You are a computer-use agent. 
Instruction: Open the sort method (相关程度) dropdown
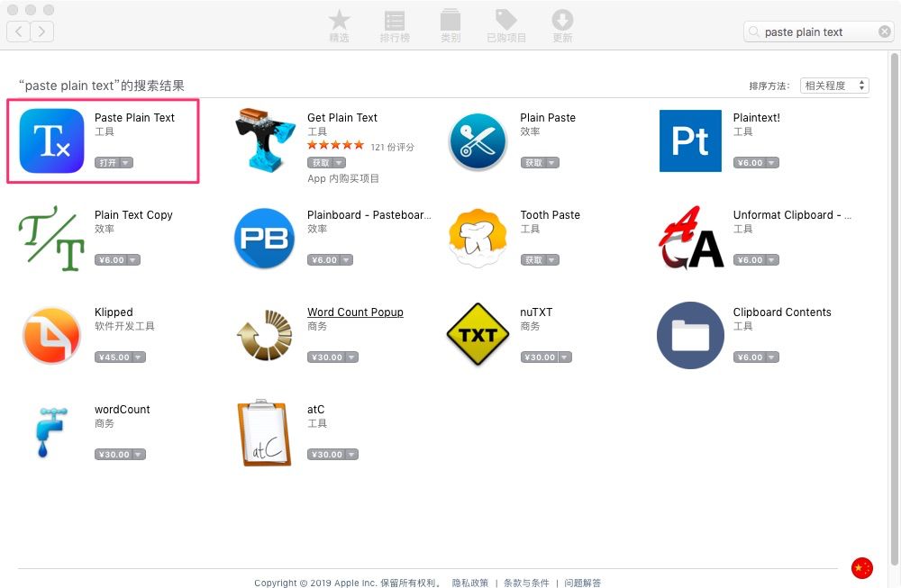point(834,86)
